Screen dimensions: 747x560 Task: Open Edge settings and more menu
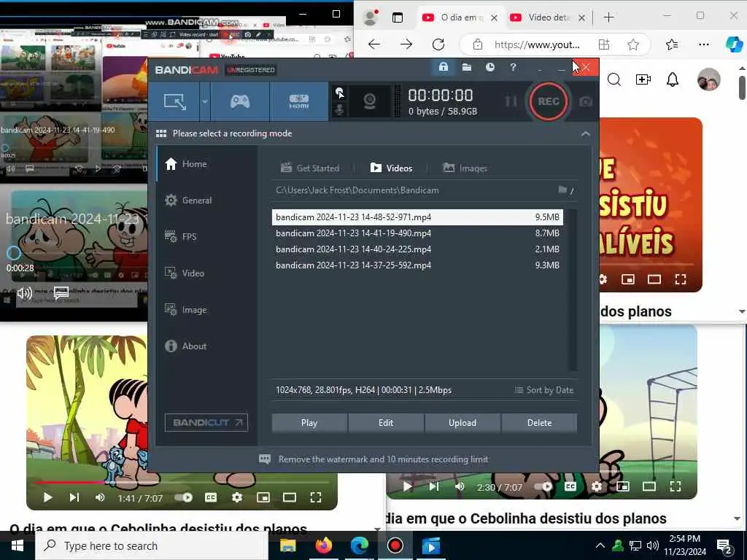click(x=704, y=44)
